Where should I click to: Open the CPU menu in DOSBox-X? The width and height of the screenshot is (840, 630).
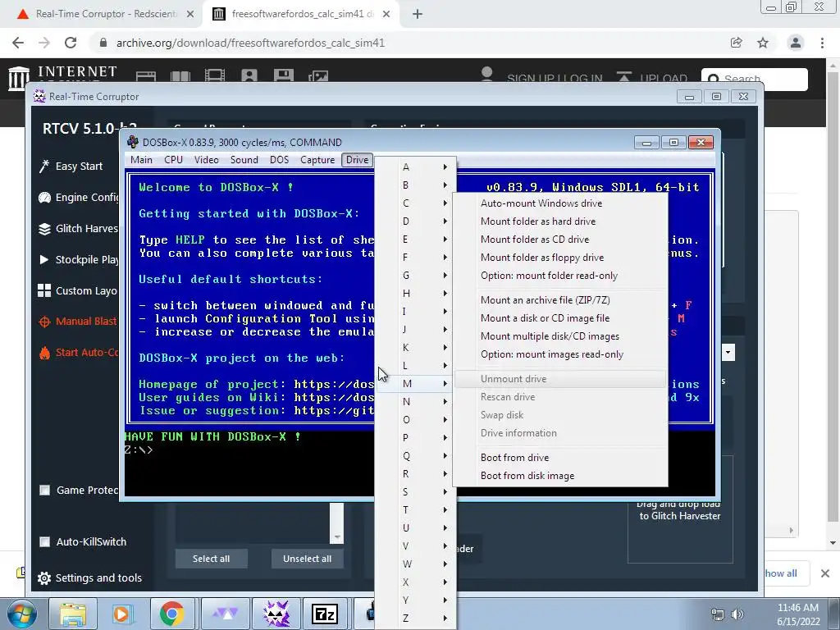coord(174,160)
